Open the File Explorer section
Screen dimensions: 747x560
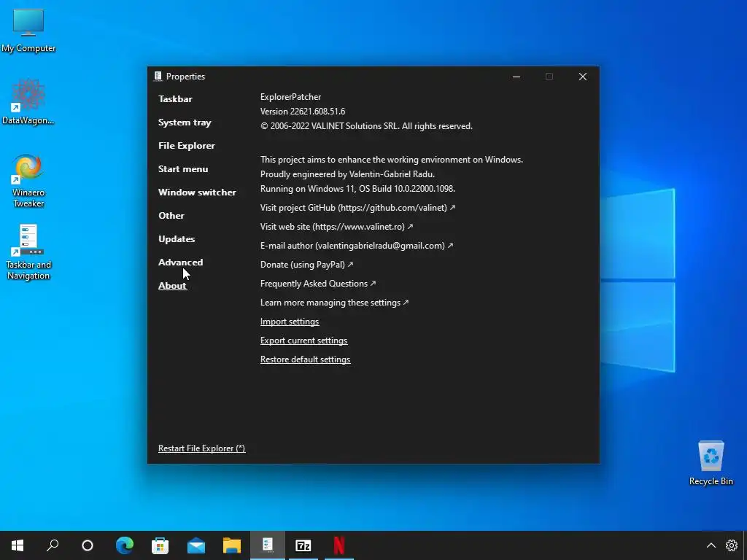[187, 146]
